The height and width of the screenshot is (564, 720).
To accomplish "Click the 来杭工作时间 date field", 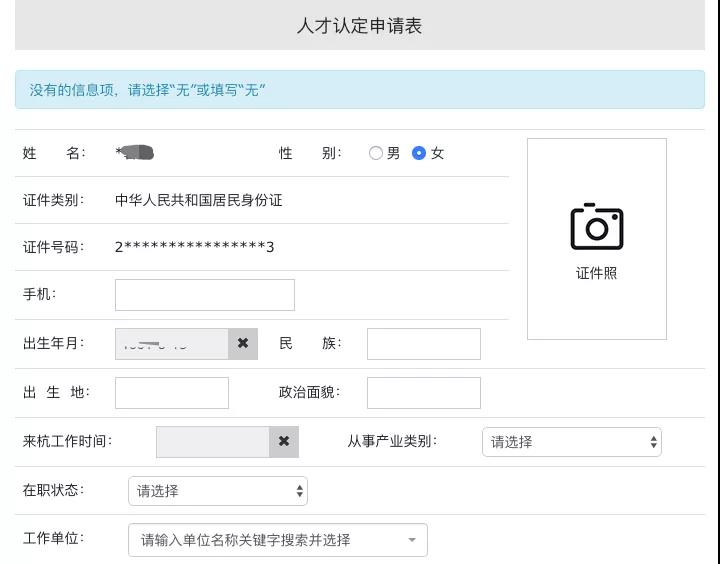I will point(213,442).
